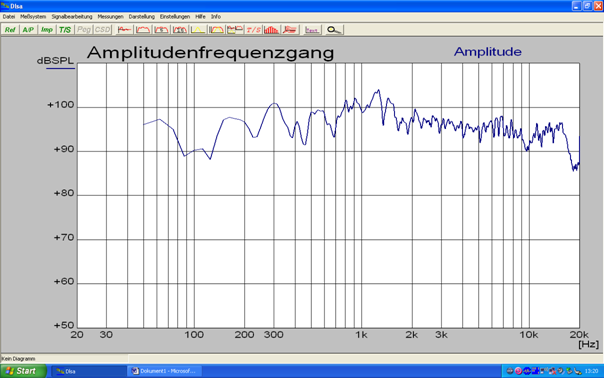Click the blue waveform tray icon
This screenshot has height=379, width=605.
[x=527, y=371]
